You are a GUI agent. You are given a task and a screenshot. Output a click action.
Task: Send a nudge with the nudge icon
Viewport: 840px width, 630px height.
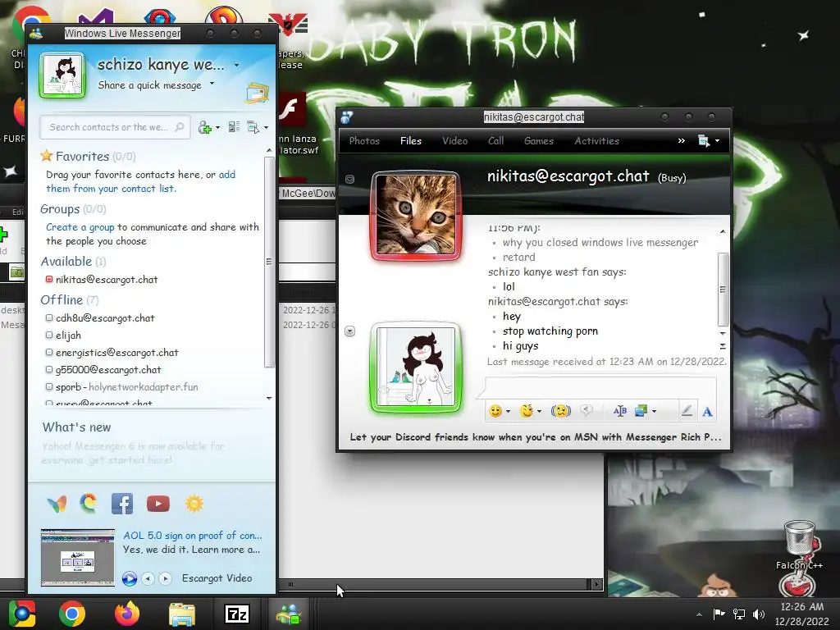pos(561,411)
